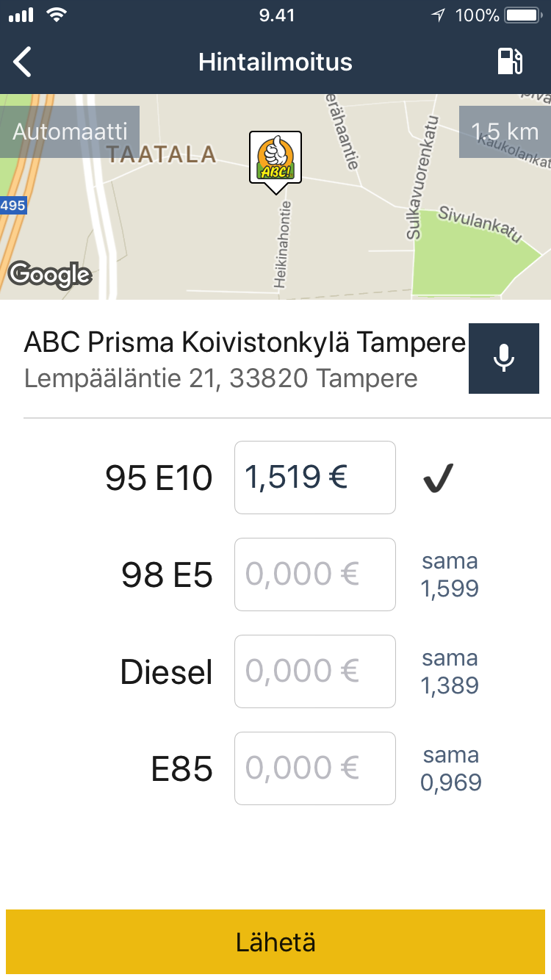This screenshot has height=980, width=551.
Task: Use same price 1,389 for Diesel
Action: [450, 672]
